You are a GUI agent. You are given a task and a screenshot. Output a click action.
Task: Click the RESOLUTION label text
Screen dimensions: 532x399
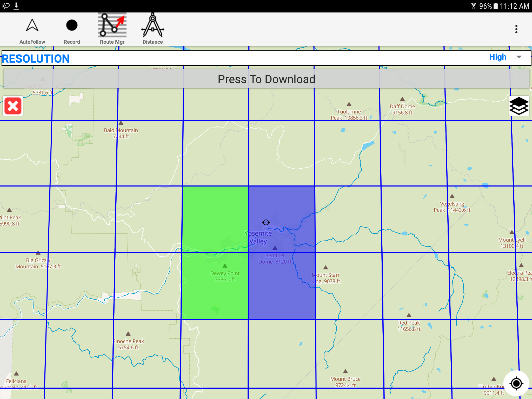(x=36, y=59)
